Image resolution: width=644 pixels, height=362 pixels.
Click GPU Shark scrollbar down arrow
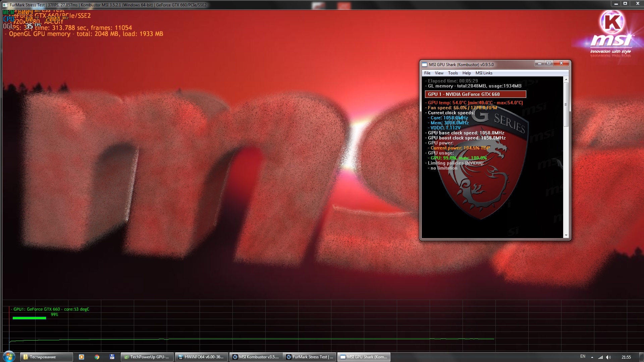[566, 235]
